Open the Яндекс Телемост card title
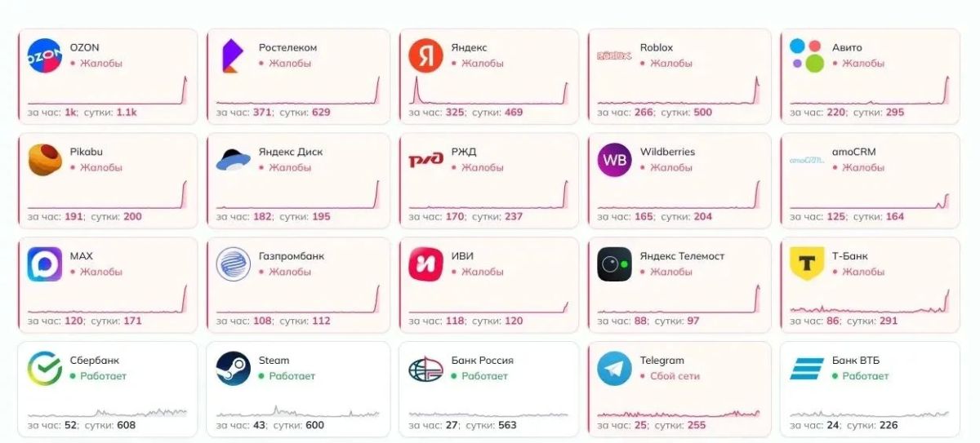The image size is (980, 443). pos(682,256)
